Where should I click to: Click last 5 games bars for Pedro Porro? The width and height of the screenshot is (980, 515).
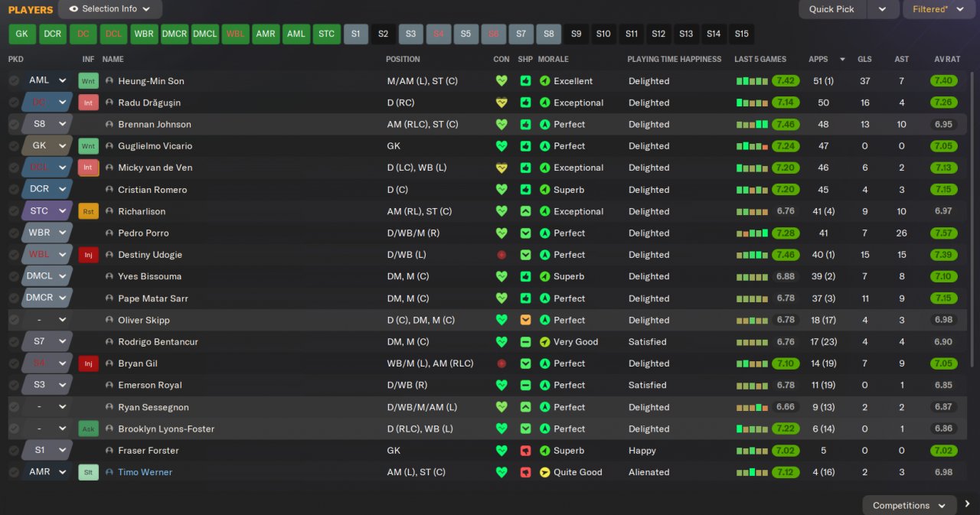753,233
